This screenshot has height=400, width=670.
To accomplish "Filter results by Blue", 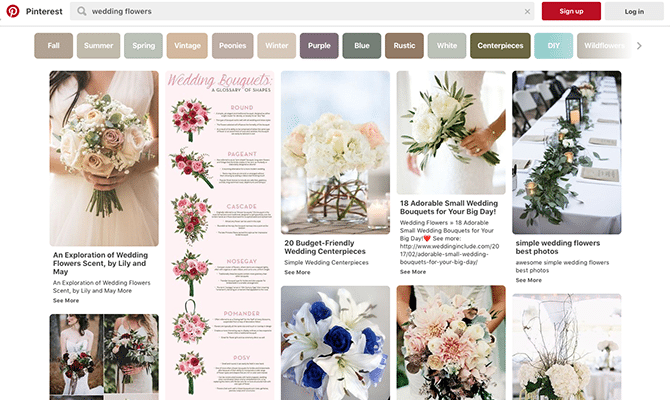I will [361, 46].
